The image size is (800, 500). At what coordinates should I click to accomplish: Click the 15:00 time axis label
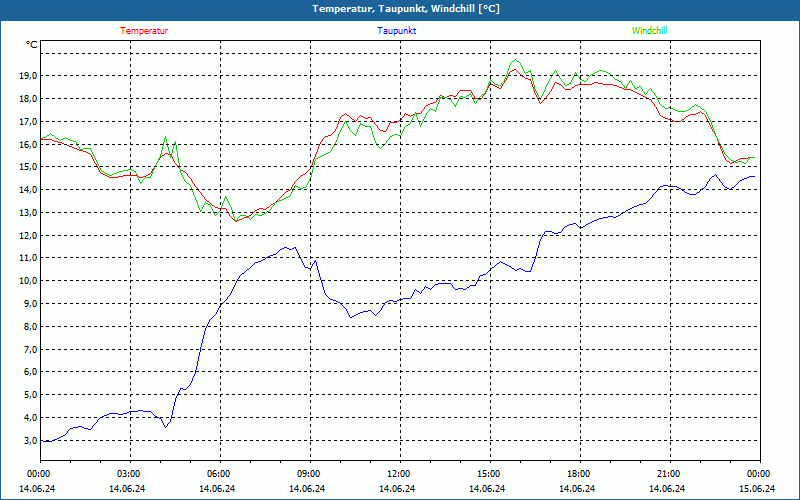click(489, 474)
